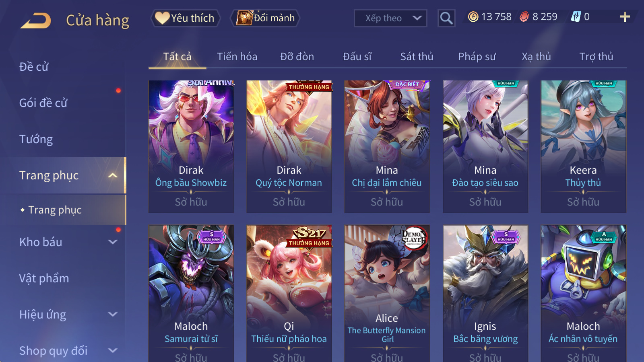This screenshot has width=644, height=362.
Task: Select the Dirak Ông bầu Showbiz skin card
Action: tap(191, 147)
